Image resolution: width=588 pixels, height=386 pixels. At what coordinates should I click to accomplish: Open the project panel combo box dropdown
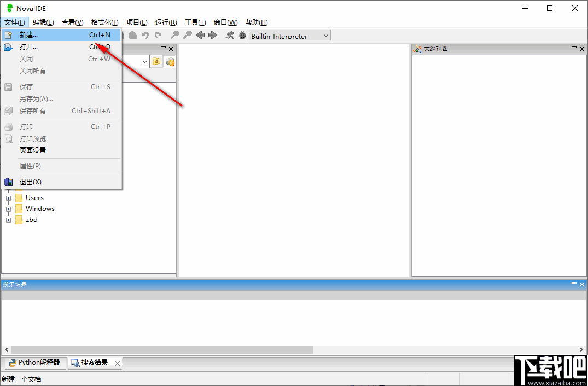pyautogui.click(x=145, y=61)
